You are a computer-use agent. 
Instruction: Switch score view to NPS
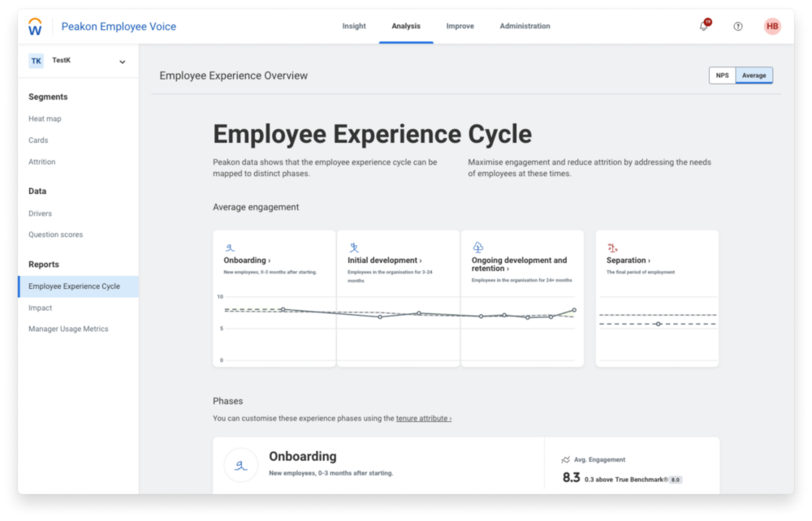point(722,75)
